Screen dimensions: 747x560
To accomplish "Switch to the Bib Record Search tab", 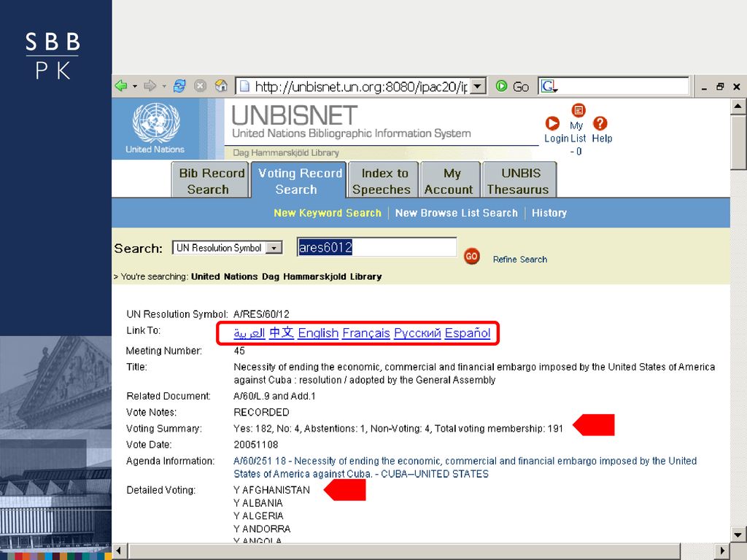I will (x=210, y=181).
